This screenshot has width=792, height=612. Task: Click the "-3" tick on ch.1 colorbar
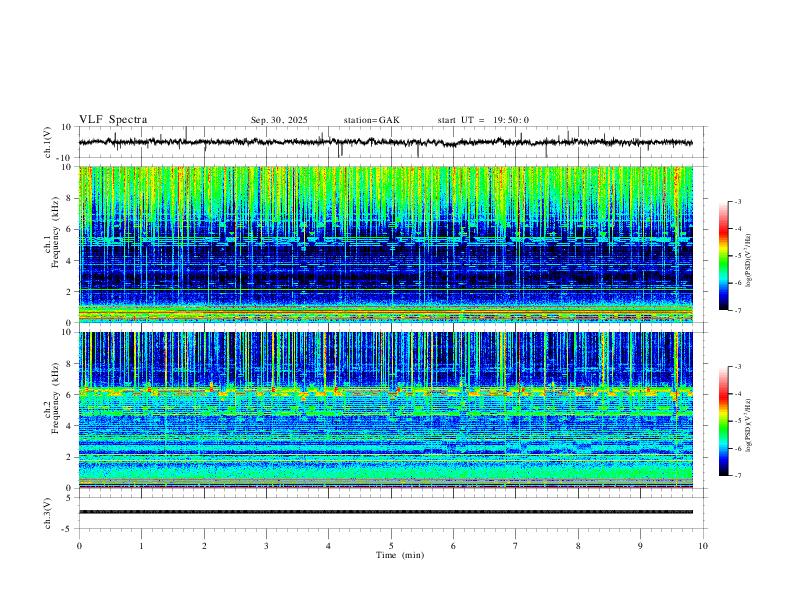pyautogui.click(x=737, y=201)
